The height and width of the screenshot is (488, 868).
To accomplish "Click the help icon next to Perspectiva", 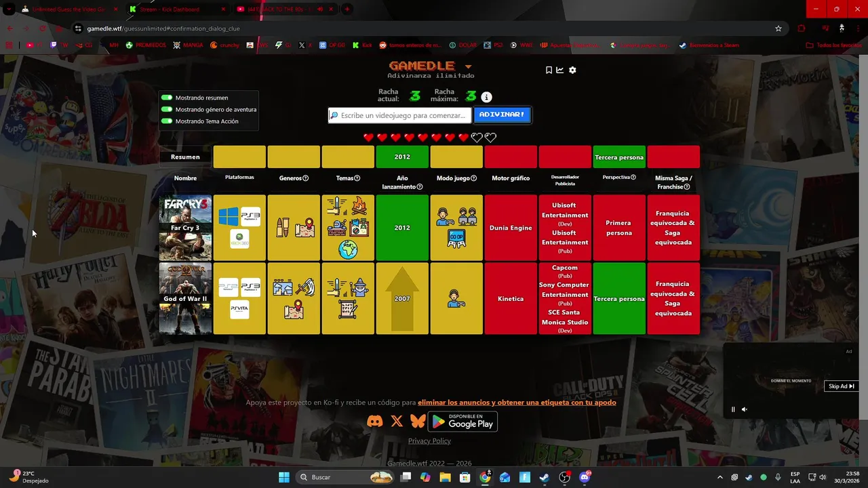I will (633, 178).
